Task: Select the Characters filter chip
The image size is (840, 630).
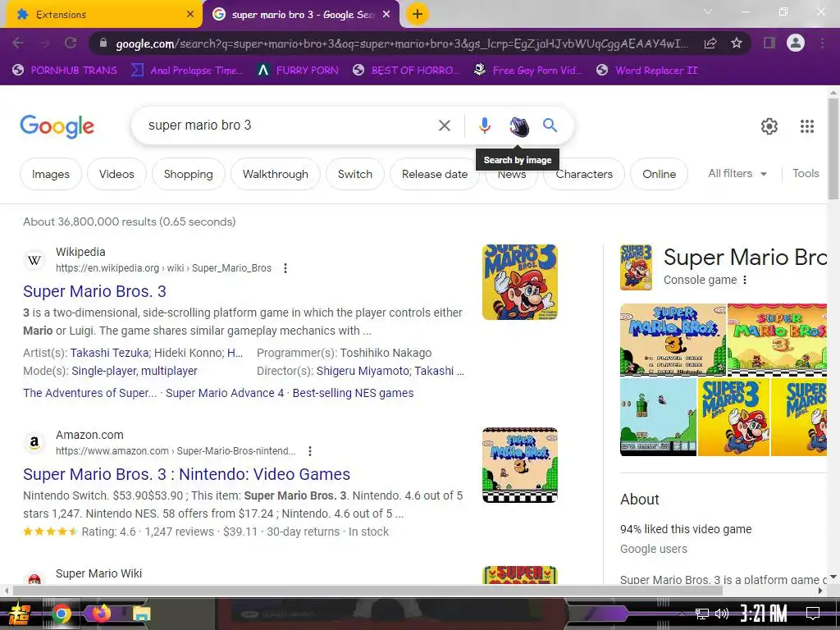Action: tap(584, 174)
